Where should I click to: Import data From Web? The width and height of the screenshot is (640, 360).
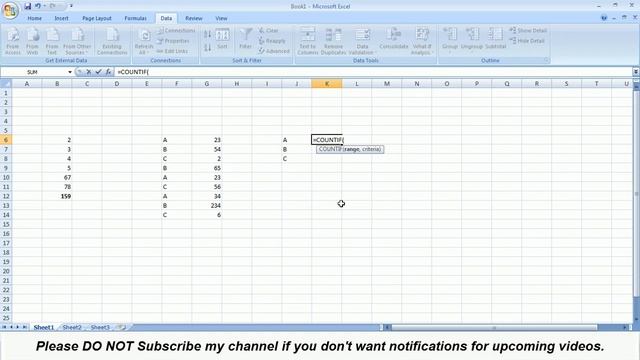click(x=32, y=41)
